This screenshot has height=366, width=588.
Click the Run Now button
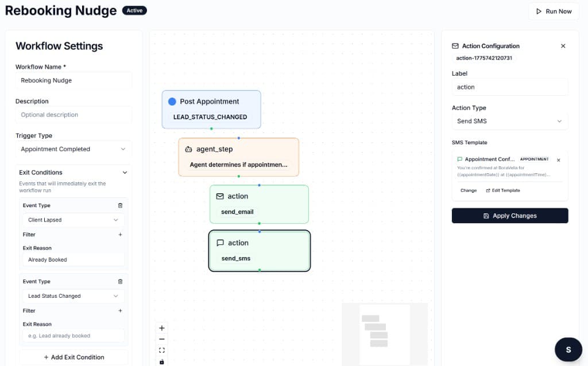(x=553, y=11)
